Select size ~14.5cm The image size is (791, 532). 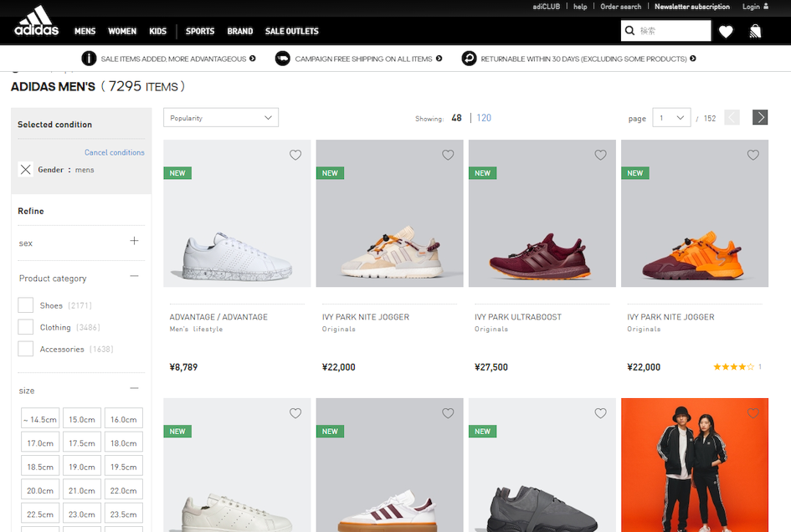click(x=40, y=418)
